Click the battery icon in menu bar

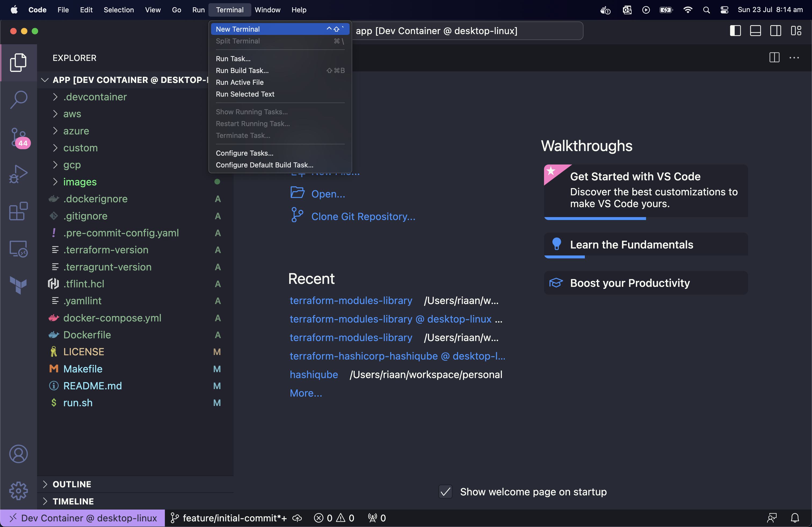tap(666, 10)
